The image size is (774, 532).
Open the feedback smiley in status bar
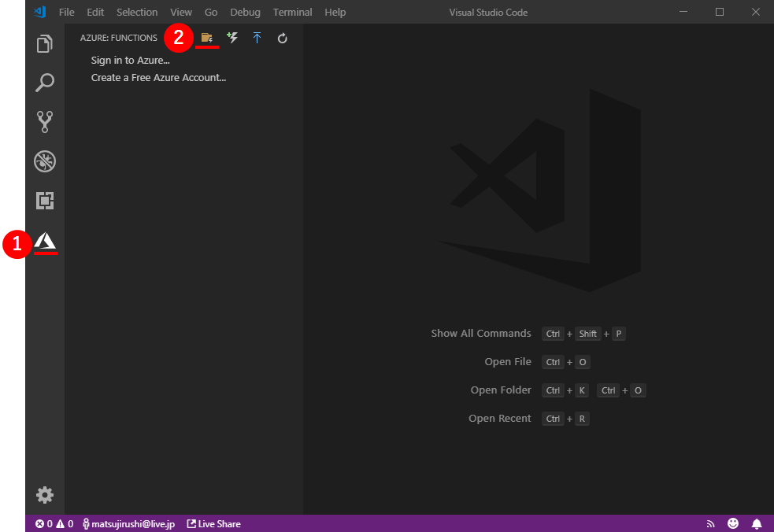733,523
